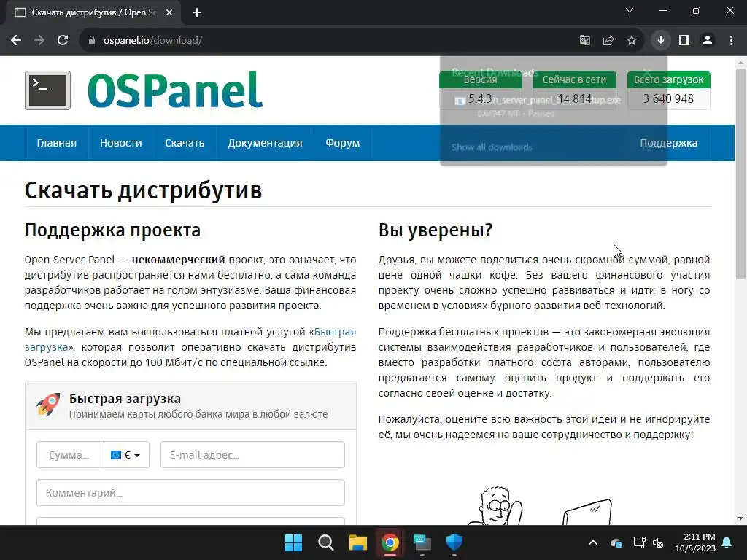Click Show all downloads
Screen dimensions: 747x560
[492, 147]
